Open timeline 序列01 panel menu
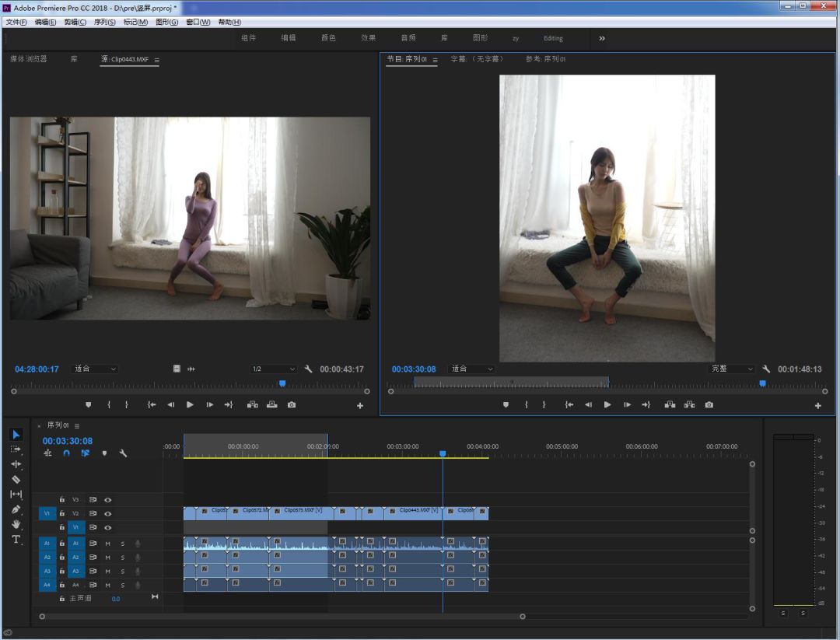Screen dimensions: 840x640 (77, 426)
